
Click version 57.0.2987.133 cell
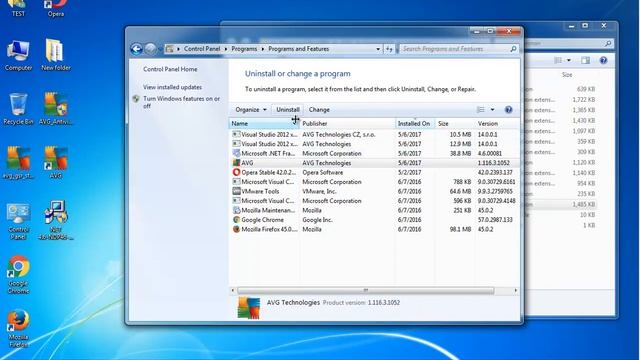coord(495,220)
